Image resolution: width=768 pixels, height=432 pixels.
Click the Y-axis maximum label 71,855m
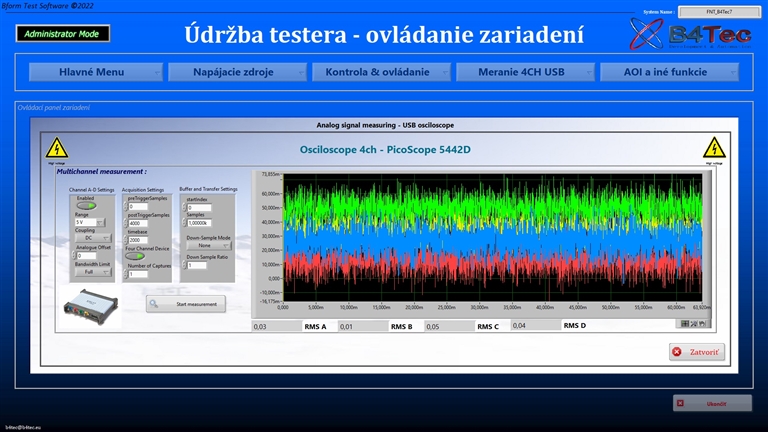click(x=271, y=174)
